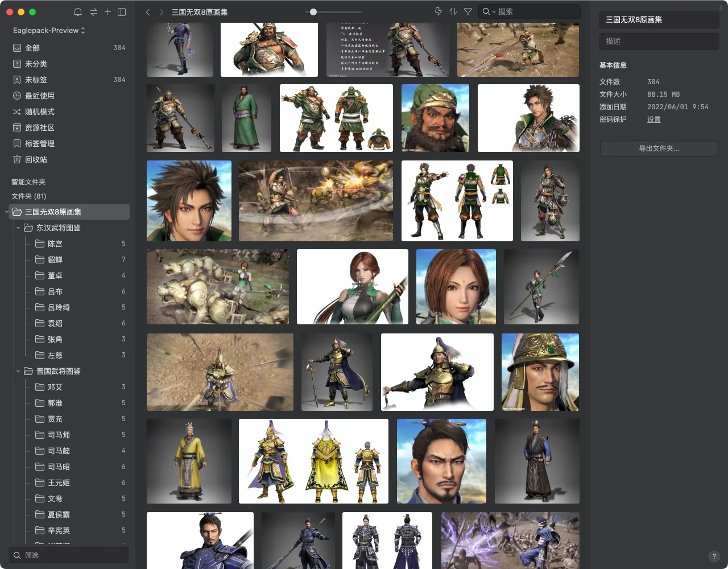This screenshot has height=569, width=728.
Task: Open the purple lightning battle thumbnail
Action: 510,541
